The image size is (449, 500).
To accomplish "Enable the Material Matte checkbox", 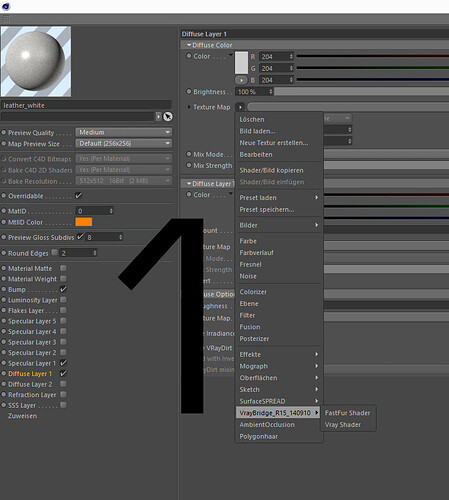I will (x=63, y=268).
